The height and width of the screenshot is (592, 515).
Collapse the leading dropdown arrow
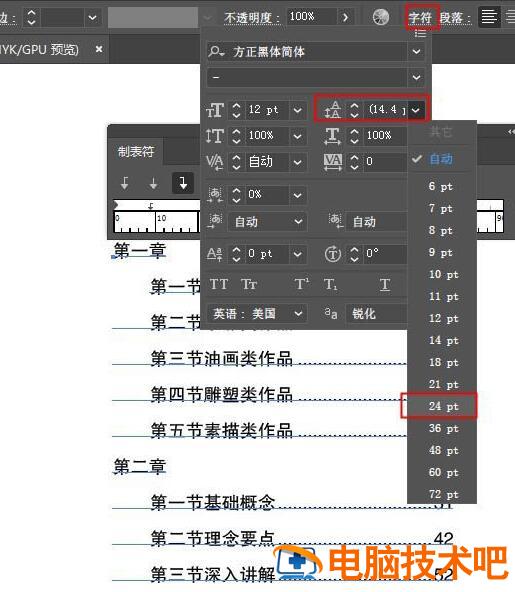416,110
